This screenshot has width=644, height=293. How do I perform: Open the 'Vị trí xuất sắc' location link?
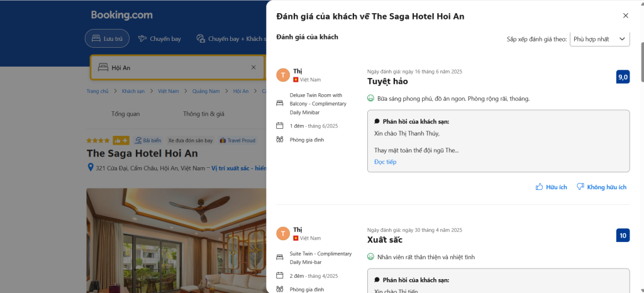[239, 169]
